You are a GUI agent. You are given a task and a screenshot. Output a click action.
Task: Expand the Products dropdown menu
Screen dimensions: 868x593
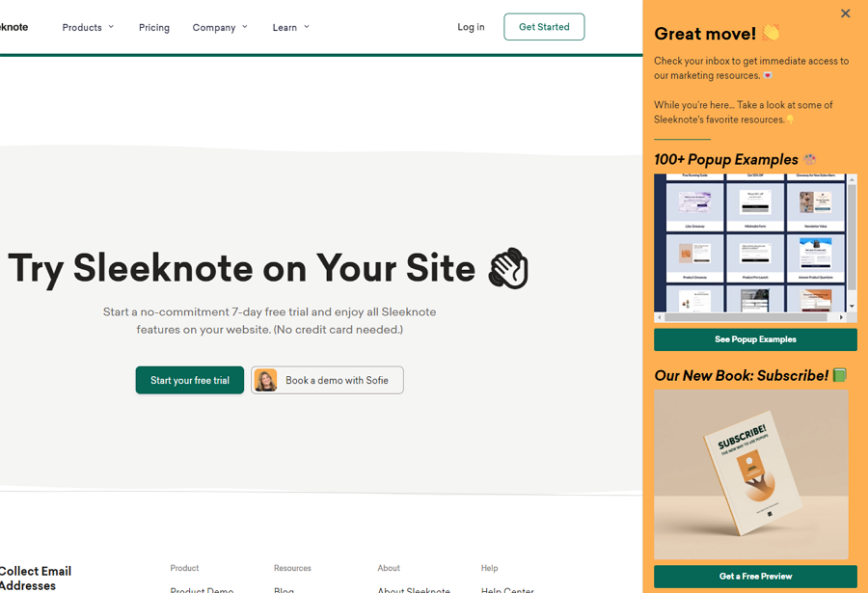click(88, 27)
